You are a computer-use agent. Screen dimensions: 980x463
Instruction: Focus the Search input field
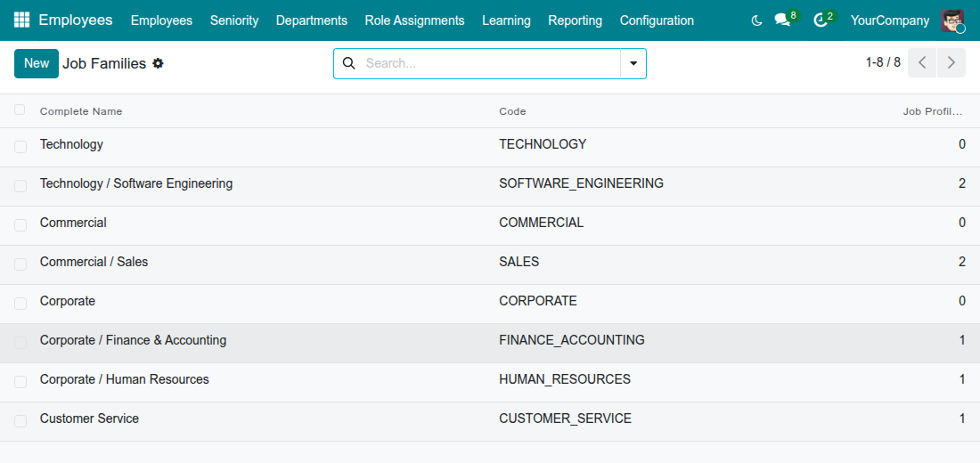[491, 63]
